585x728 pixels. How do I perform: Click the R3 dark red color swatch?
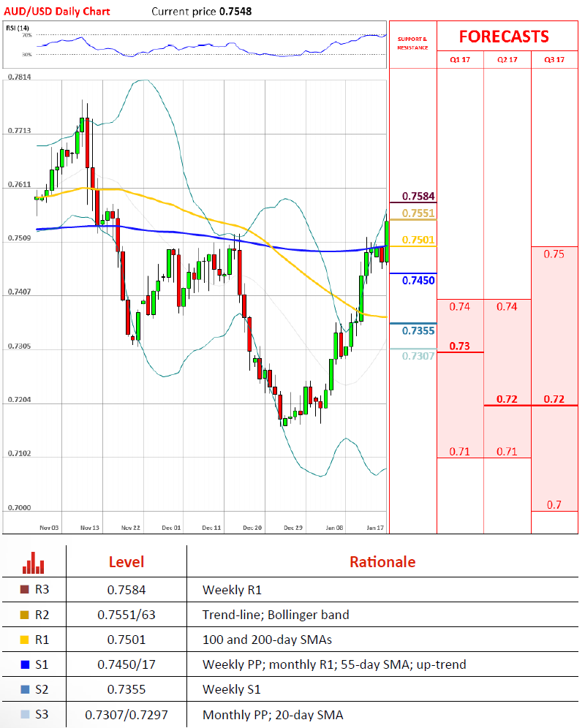click(25, 589)
